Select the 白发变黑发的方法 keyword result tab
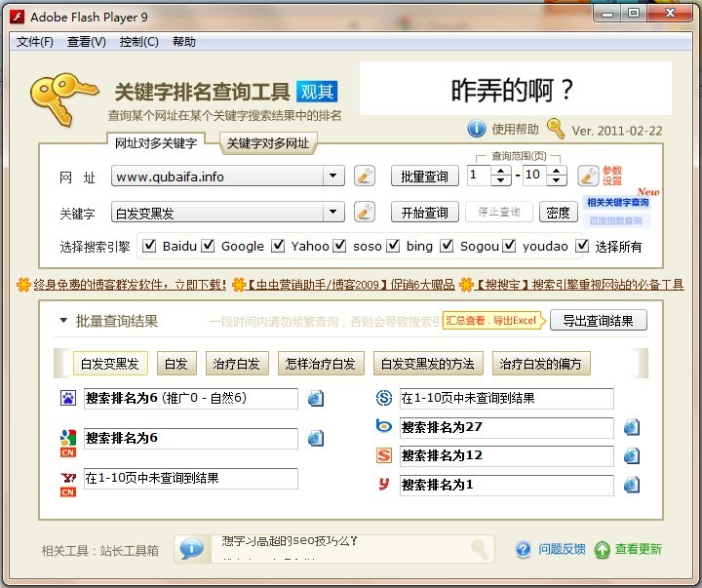The image size is (702, 588). click(428, 363)
